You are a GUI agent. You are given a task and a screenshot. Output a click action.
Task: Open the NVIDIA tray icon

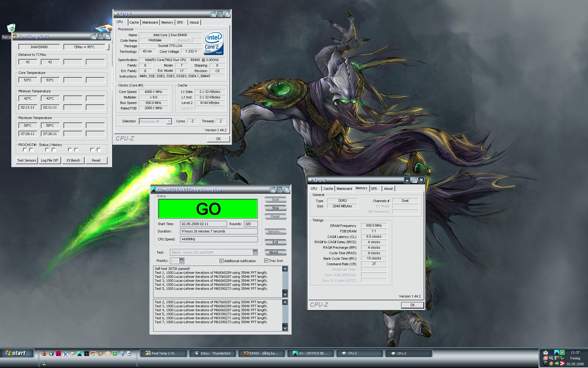coord(557,363)
